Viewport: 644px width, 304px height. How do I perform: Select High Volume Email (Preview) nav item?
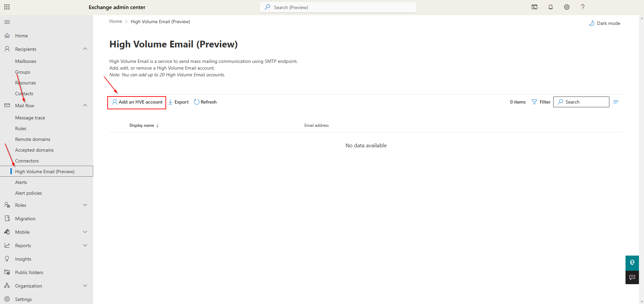click(46, 172)
